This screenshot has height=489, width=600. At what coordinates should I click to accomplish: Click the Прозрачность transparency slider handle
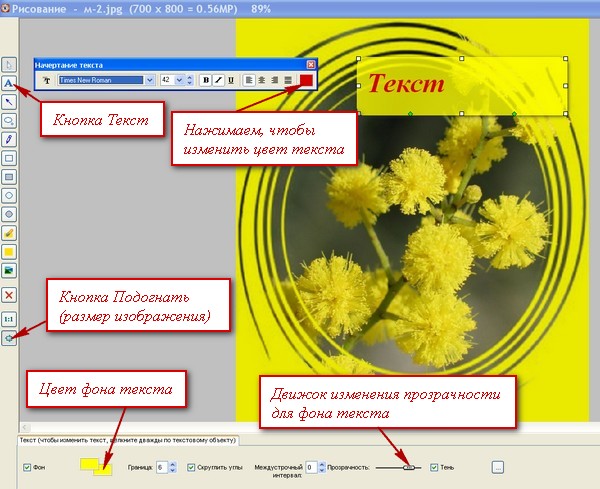pos(409,468)
